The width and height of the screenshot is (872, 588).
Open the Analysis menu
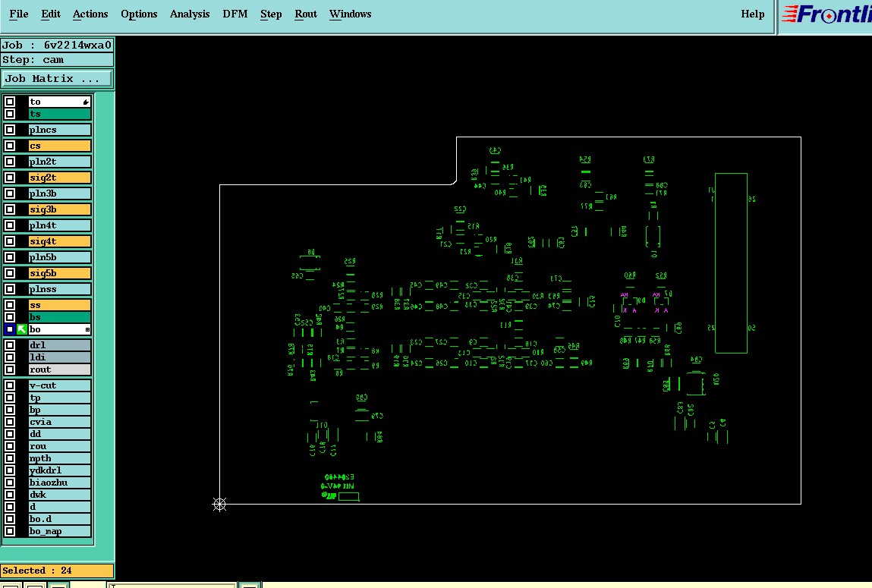point(190,14)
